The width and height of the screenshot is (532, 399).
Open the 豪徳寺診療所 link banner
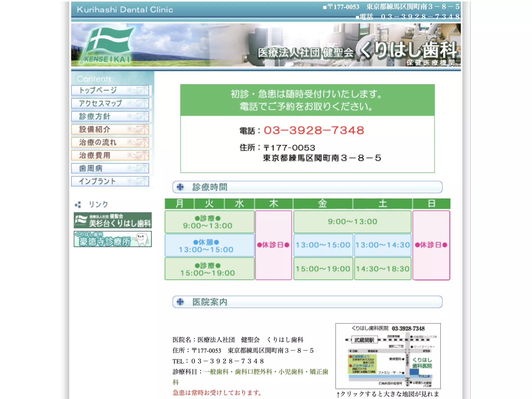113,239
